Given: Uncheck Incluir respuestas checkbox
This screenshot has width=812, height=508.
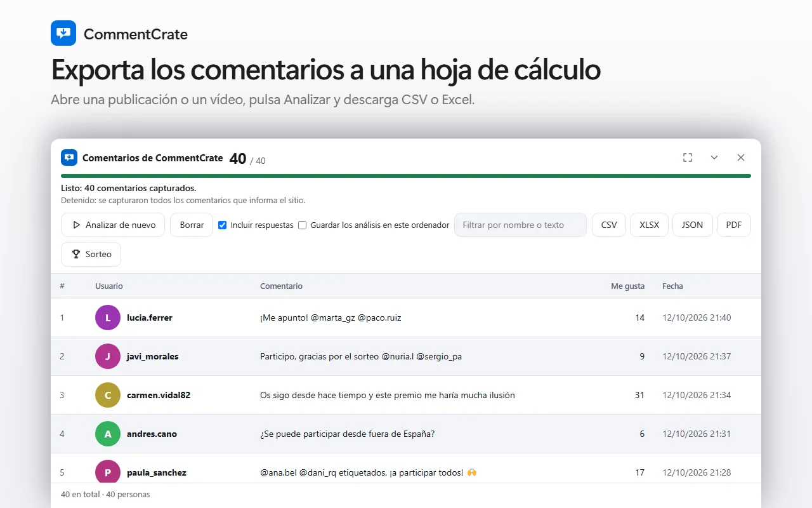Looking at the screenshot, I should pyautogui.click(x=223, y=225).
